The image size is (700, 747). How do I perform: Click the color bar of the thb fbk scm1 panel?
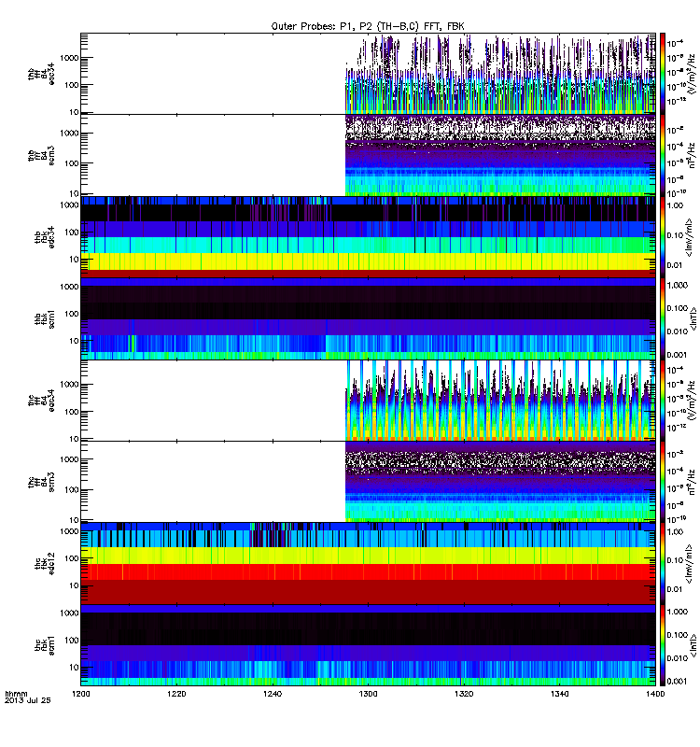click(x=663, y=318)
